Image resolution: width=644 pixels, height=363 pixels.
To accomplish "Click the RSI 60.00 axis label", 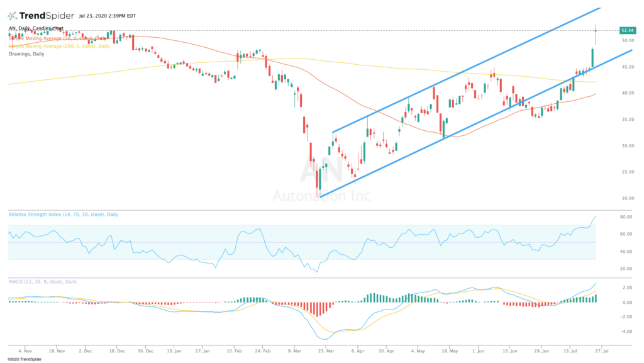I will [626, 234].
